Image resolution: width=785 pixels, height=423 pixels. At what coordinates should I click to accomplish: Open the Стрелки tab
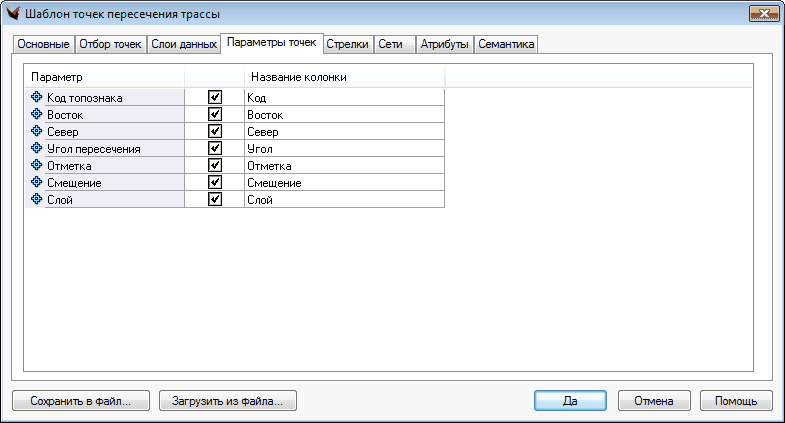[347, 45]
